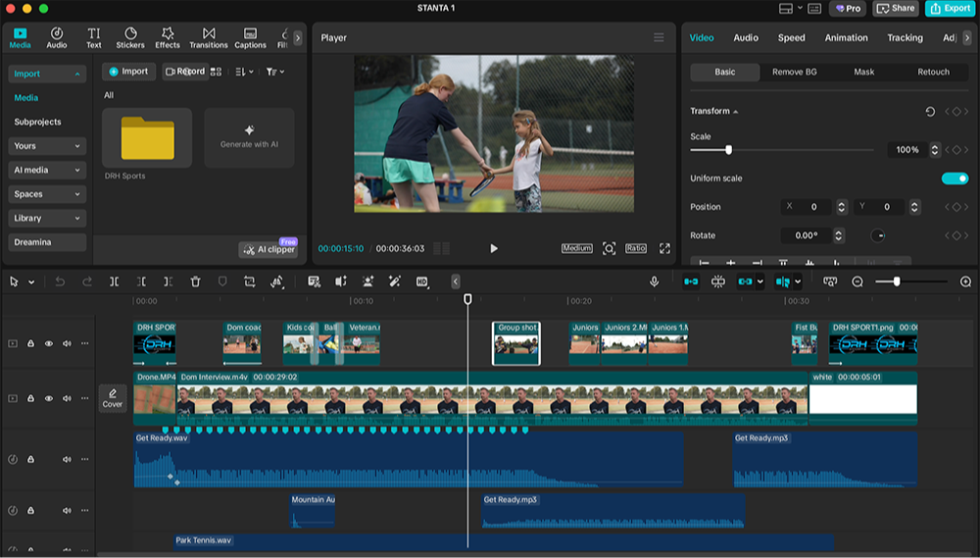Expand the Library section in the sidebar
Screen dimensions: 980x558
point(47,218)
